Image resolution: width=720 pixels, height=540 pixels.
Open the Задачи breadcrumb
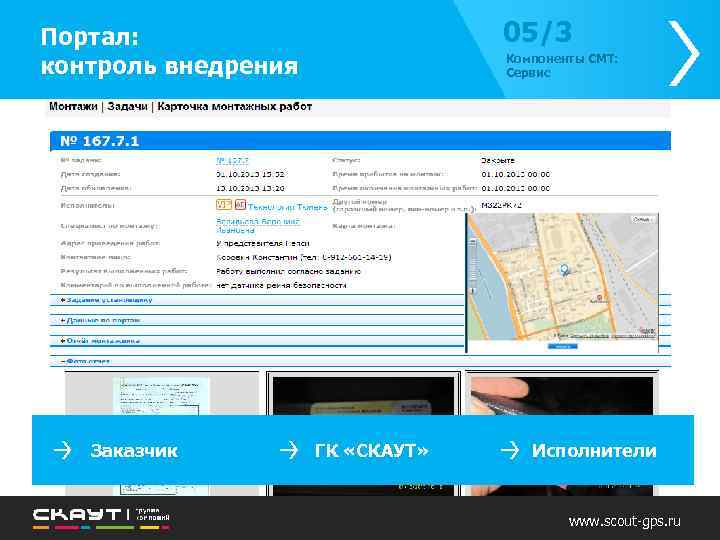pyautogui.click(x=127, y=107)
